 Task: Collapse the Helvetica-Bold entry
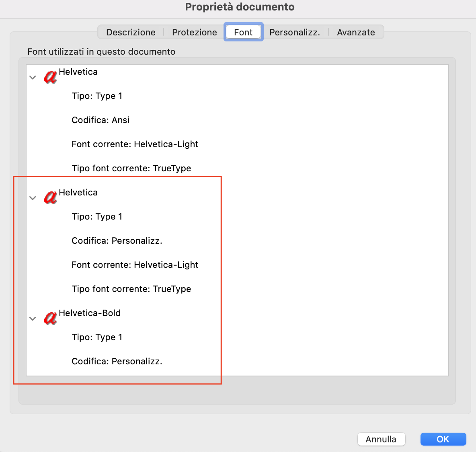(33, 318)
